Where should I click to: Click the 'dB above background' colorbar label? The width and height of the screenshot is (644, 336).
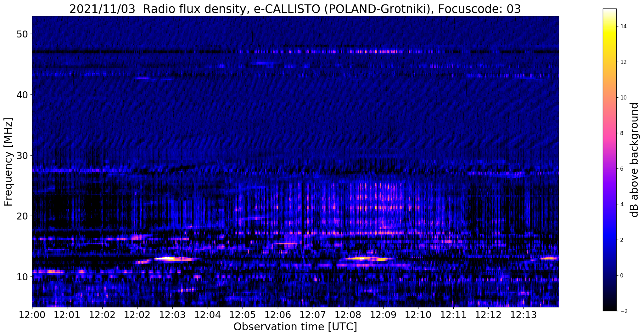pos(635,160)
